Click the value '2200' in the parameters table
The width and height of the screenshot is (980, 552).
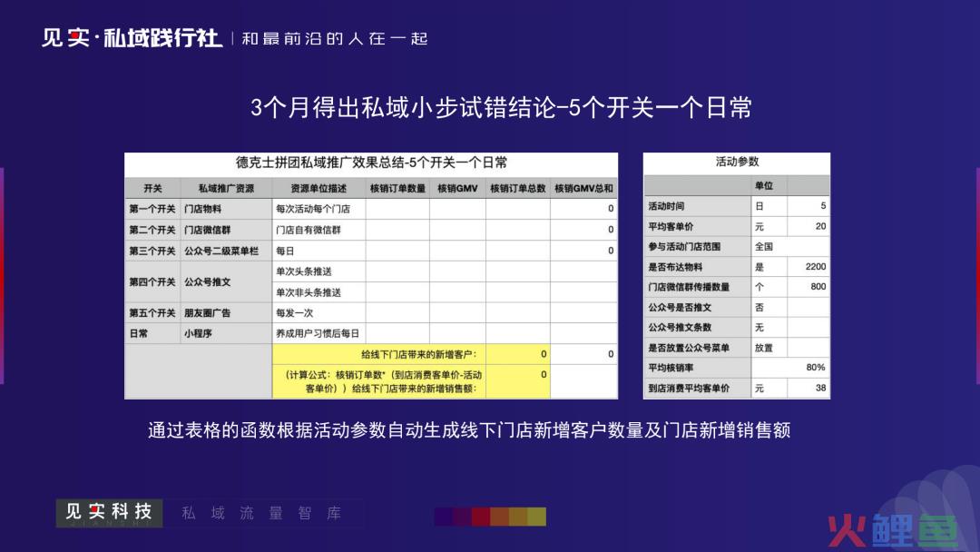click(x=808, y=267)
